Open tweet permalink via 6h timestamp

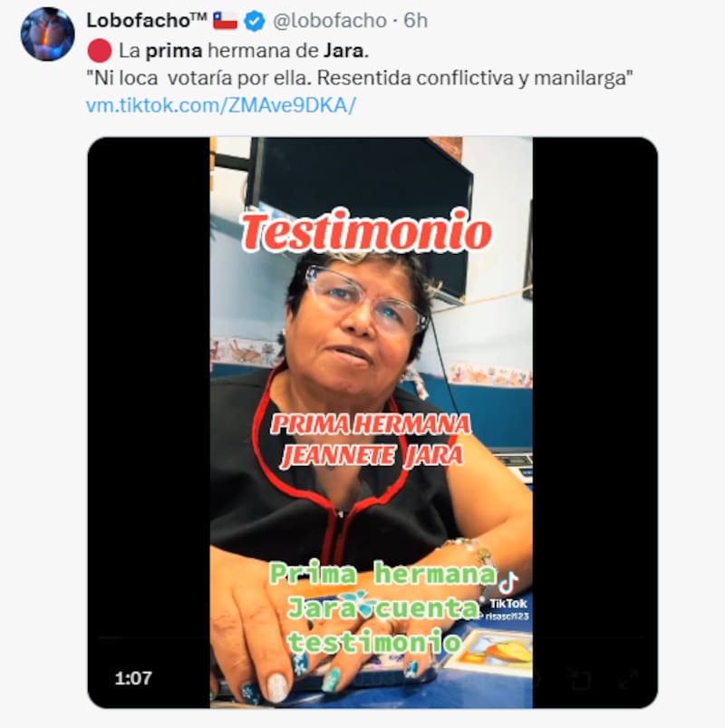(415, 21)
